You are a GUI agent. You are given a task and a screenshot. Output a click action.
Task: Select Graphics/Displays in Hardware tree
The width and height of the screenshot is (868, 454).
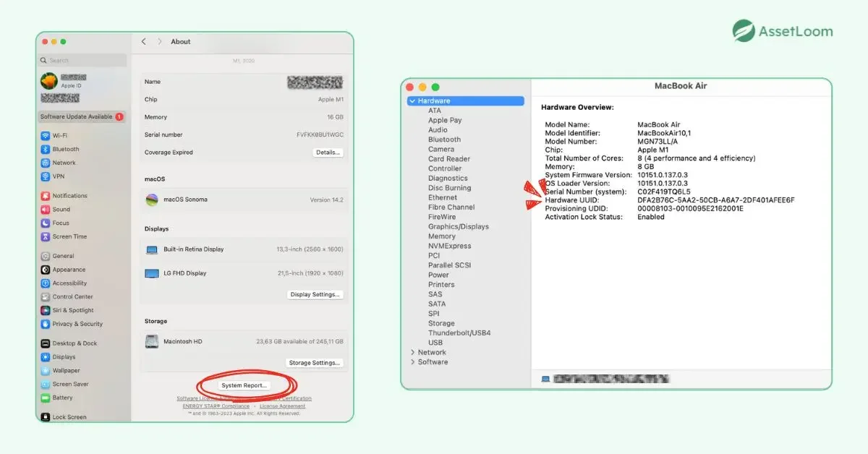459,226
